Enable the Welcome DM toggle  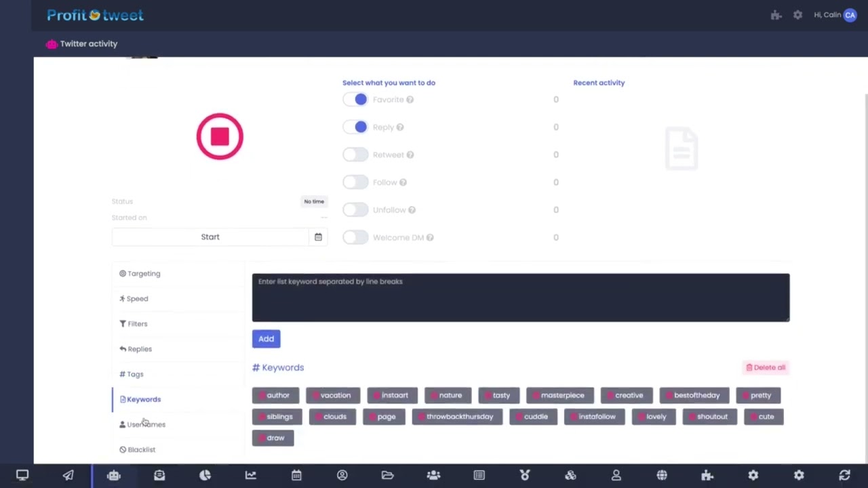[355, 237]
